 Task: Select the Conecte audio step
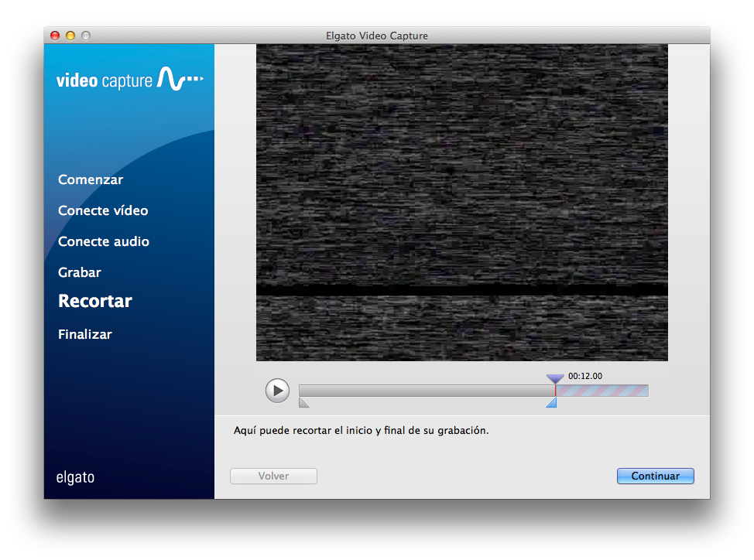point(104,241)
